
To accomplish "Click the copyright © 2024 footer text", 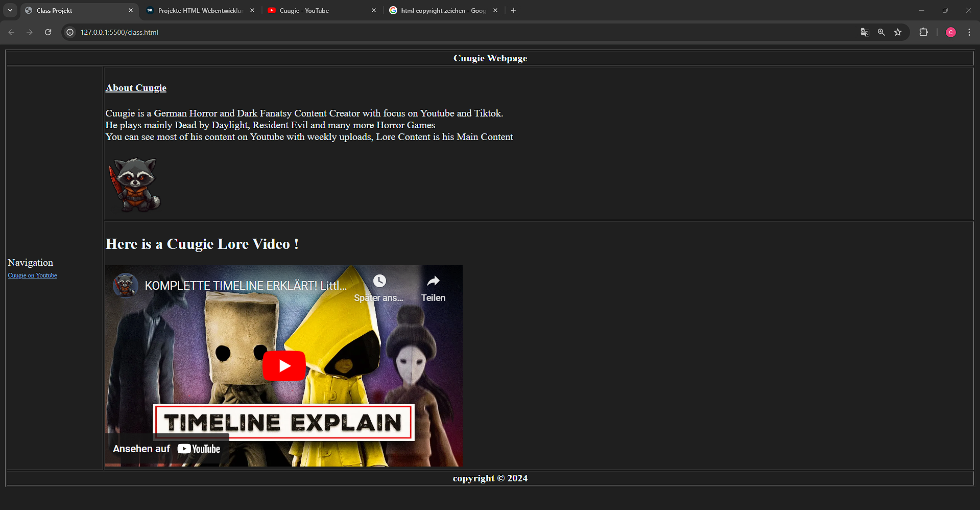I will 490,478.
